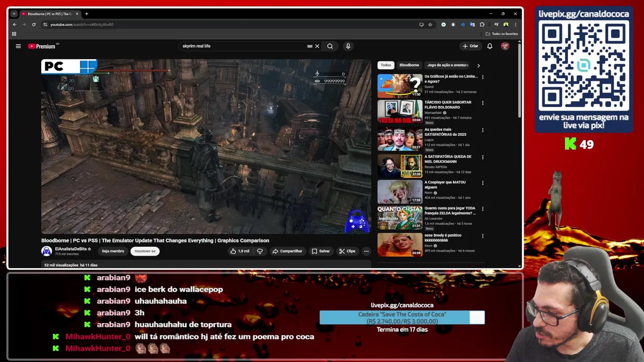Open A Cosplayer que MATOU alguem thumbnail
Image resolution: width=644 pixels, height=362 pixels.
(x=400, y=192)
